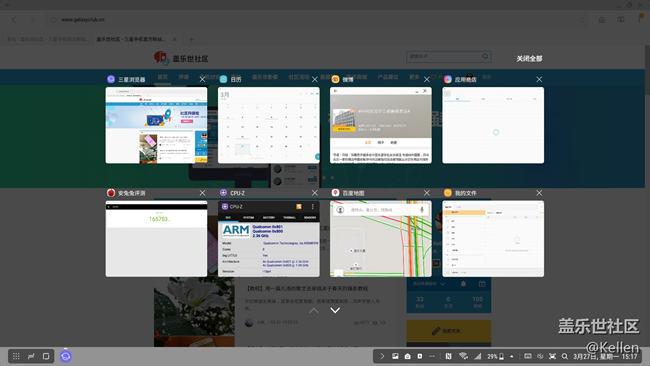This screenshot has width=650, height=366.
Task: Open Samsung browser icon in the taskbar
Action: 65,356
